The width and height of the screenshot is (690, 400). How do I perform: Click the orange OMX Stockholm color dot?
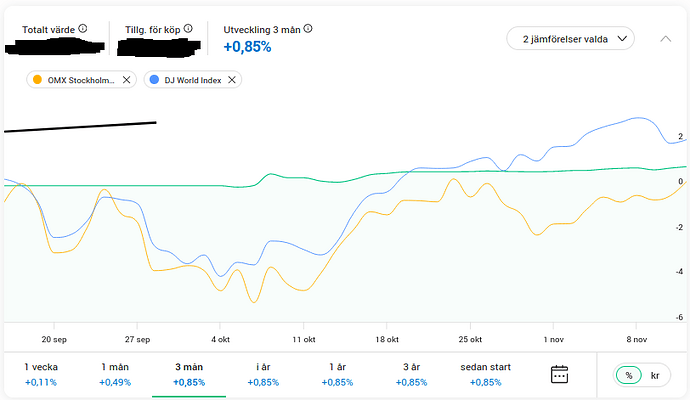tap(37, 80)
